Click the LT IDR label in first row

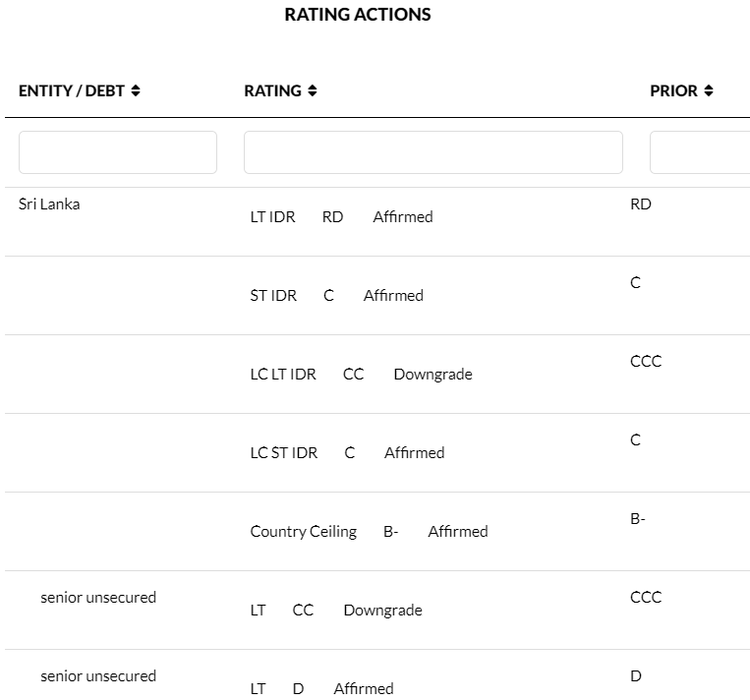point(272,217)
